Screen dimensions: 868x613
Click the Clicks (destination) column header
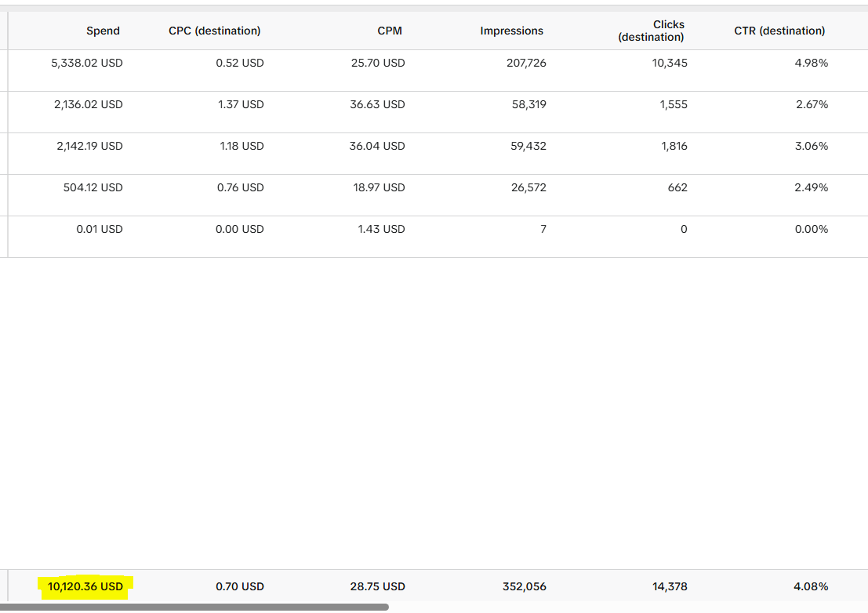coord(651,31)
